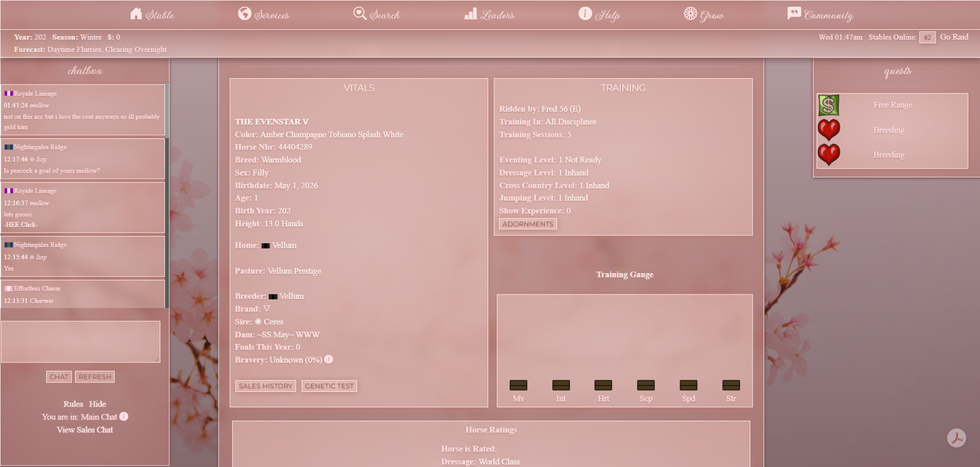The image size is (980, 467).
Task: Click the Go Raid link
Action: click(x=954, y=37)
